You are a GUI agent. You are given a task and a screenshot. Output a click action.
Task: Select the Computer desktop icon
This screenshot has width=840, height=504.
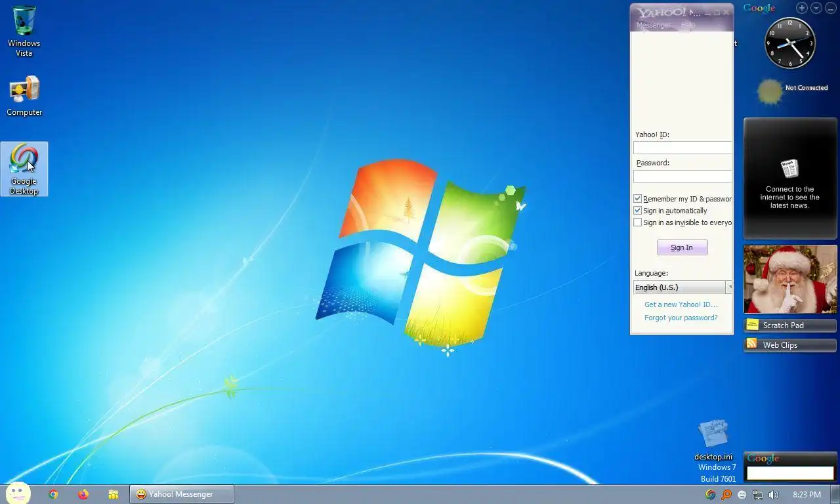tap(24, 96)
